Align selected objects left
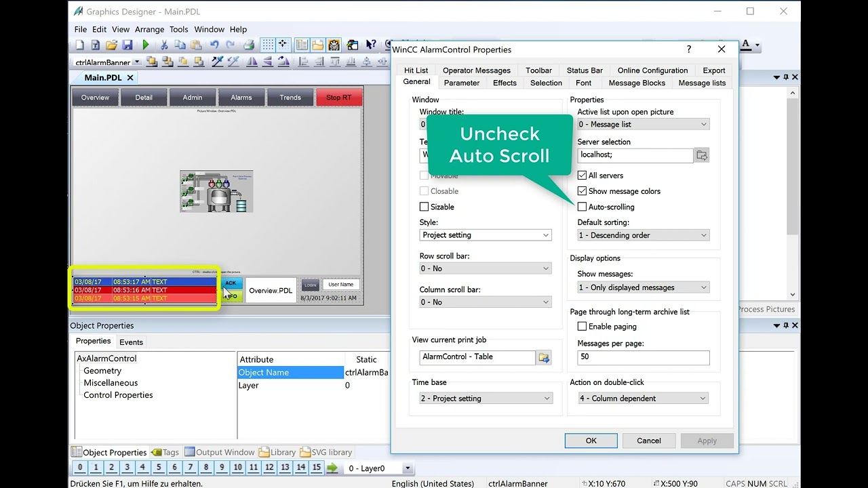Screen dimensions: 868x488 coord(303,62)
